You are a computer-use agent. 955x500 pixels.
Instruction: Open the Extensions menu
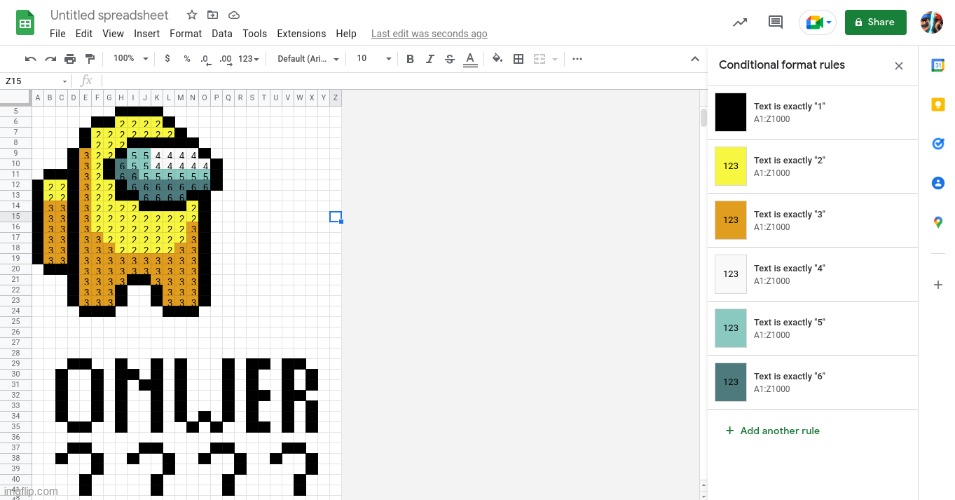point(301,33)
